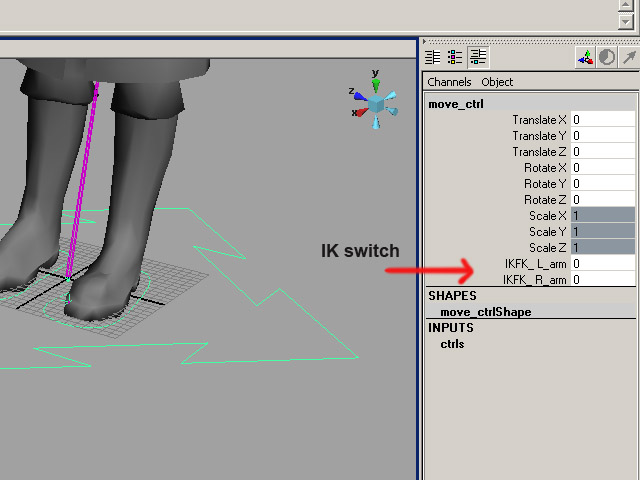Click the INPUTS section header
The height and width of the screenshot is (480, 640).
[x=451, y=328]
